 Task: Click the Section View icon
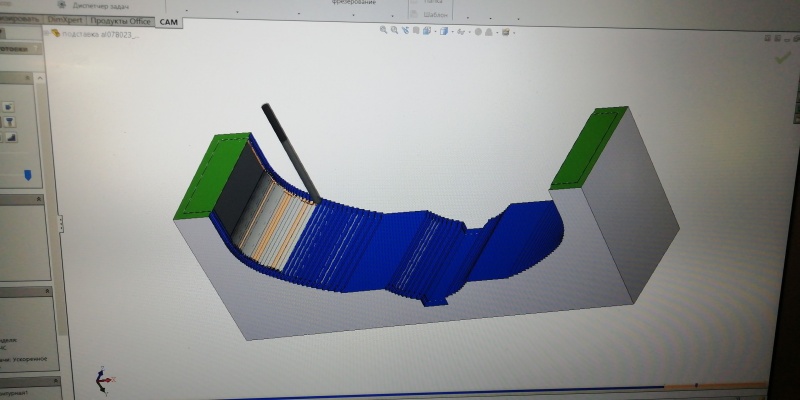click(416, 31)
